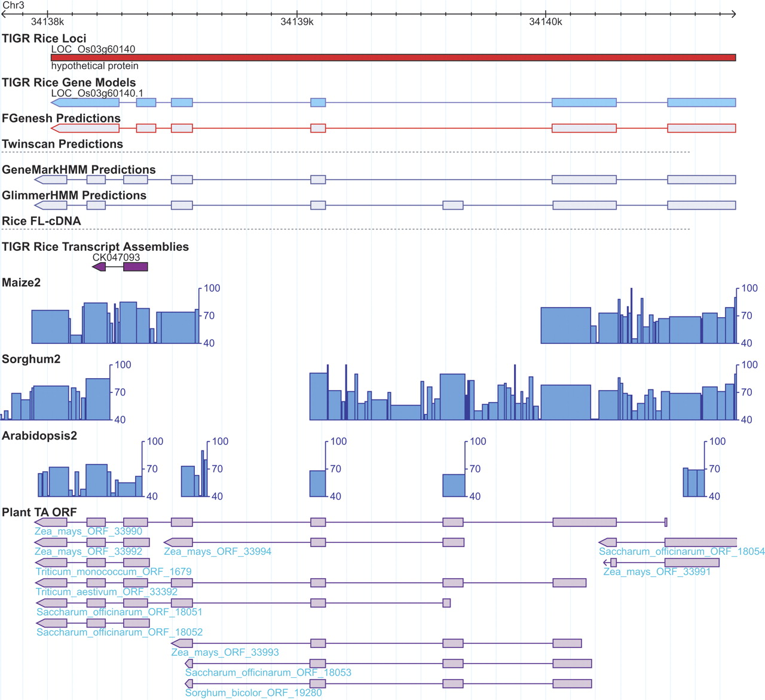Image resolution: width=765 pixels, height=700 pixels.
Task: Click the red LOC_Os03g60140 locus bar
Action: pos(393,58)
